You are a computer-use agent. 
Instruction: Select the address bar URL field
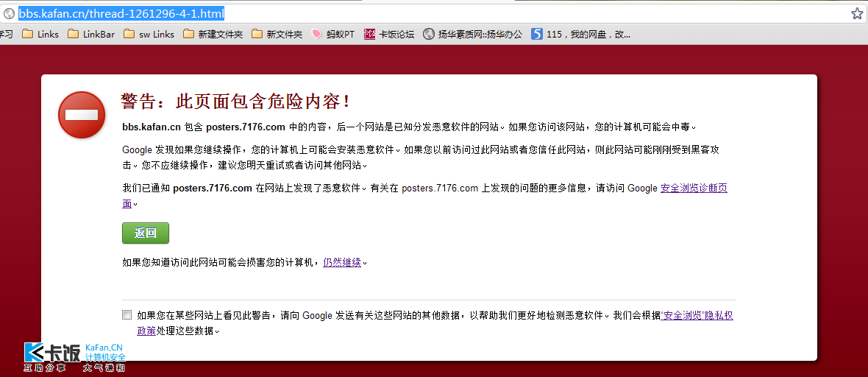[x=432, y=14]
